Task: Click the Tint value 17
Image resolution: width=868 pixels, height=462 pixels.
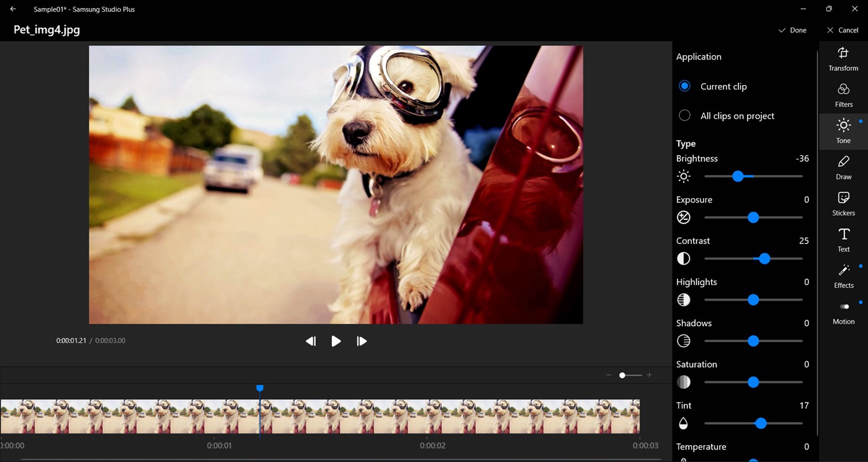Action: pyautogui.click(x=804, y=405)
